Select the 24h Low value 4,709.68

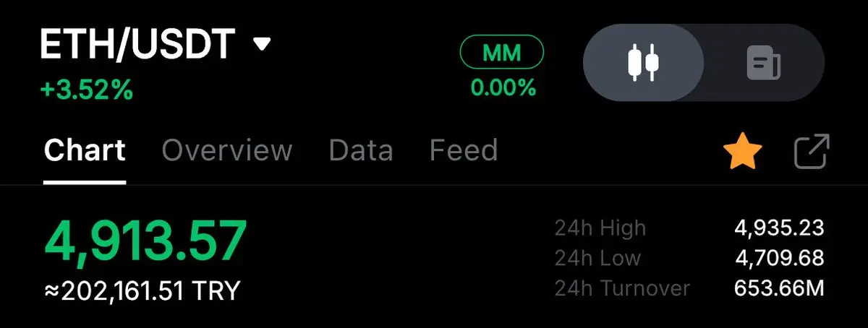tap(779, 258)
